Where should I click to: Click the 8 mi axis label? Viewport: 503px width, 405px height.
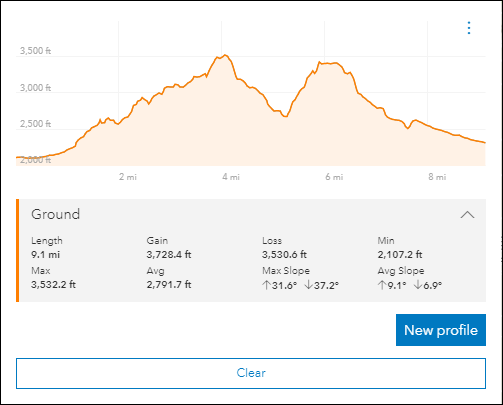pyautogui.click(x=437, y=177)
